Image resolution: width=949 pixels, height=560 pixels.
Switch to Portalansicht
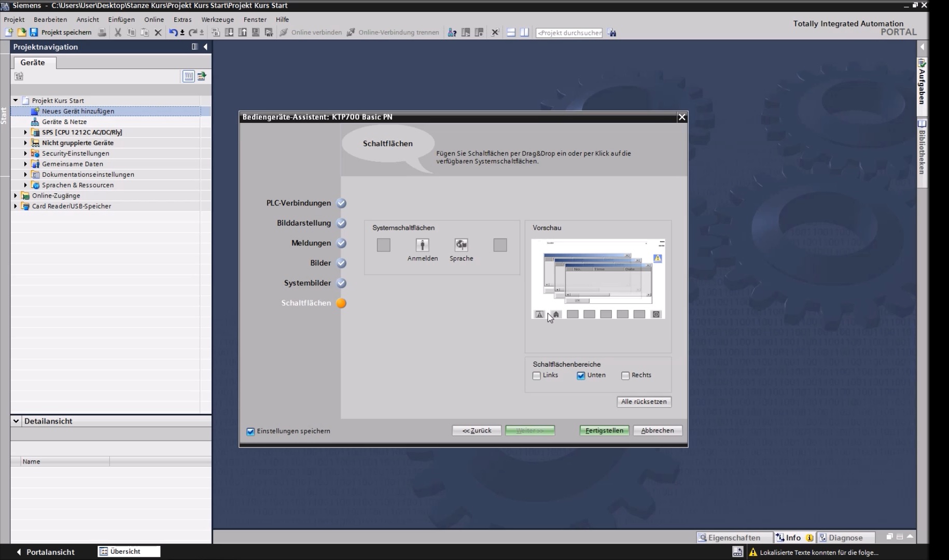pyautogui.click(x=46, y=552)
